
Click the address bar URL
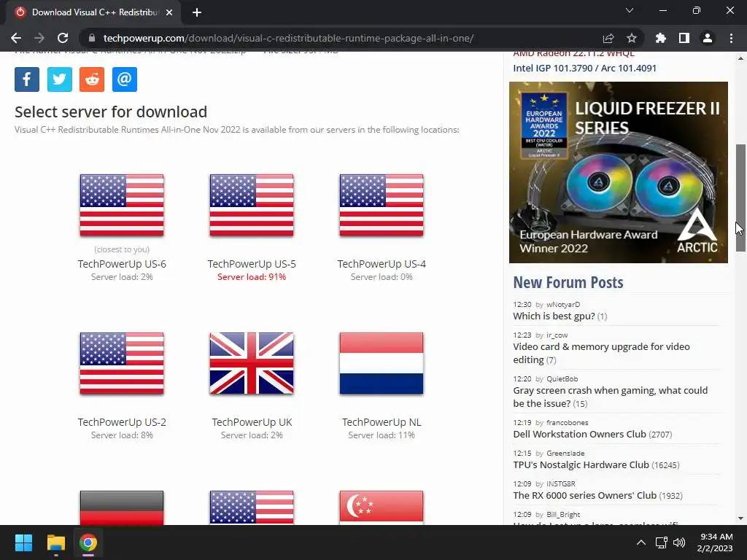point(288,38)
